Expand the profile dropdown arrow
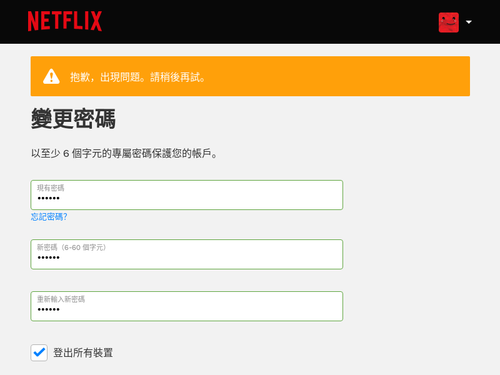 coord(469,22)
